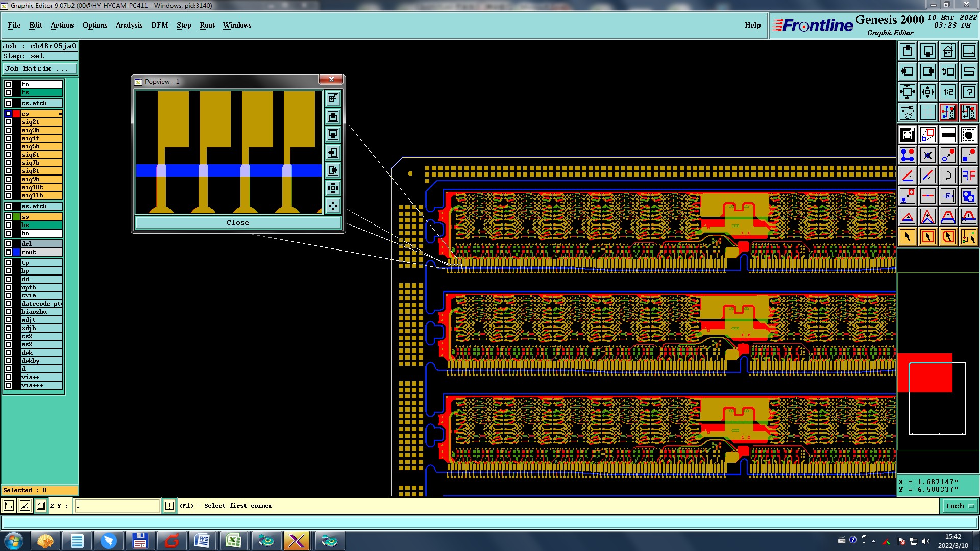Click the X Y coordinate input field
The height and width of the screenshot is (551, 980).
point(117,506)
